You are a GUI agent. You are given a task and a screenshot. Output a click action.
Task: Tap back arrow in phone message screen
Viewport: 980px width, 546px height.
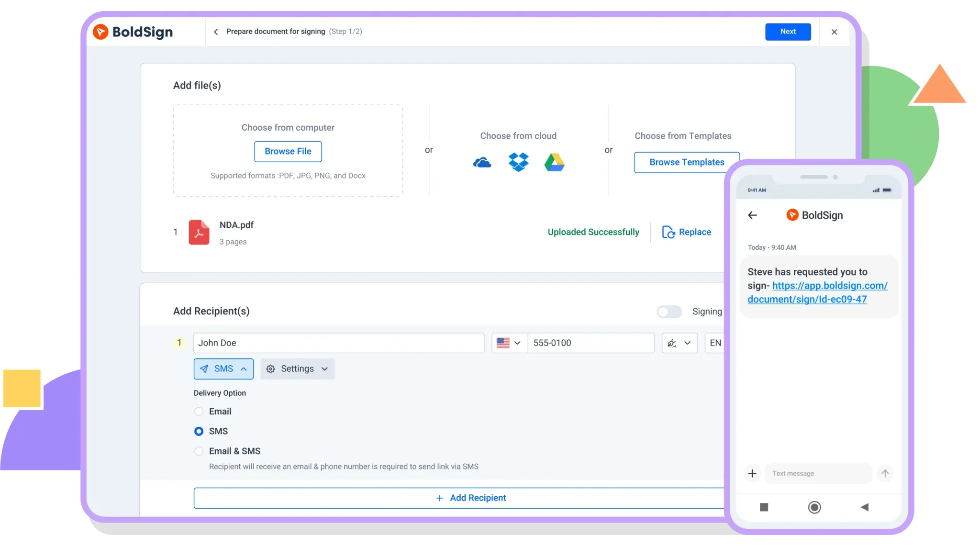tap(752, 215)
